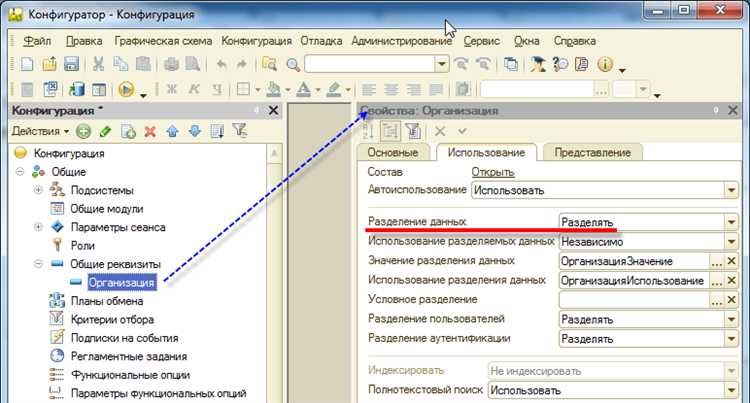Toggle underline Ч formatting
750x403 pixels.
217,89
